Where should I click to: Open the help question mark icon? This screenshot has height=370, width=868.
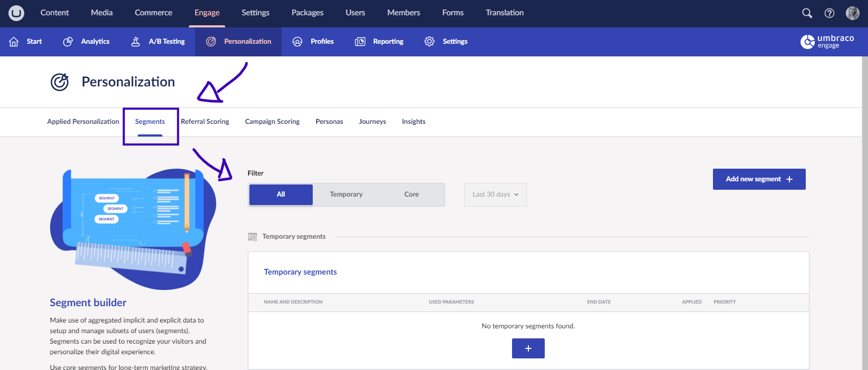tap(830, 13)
